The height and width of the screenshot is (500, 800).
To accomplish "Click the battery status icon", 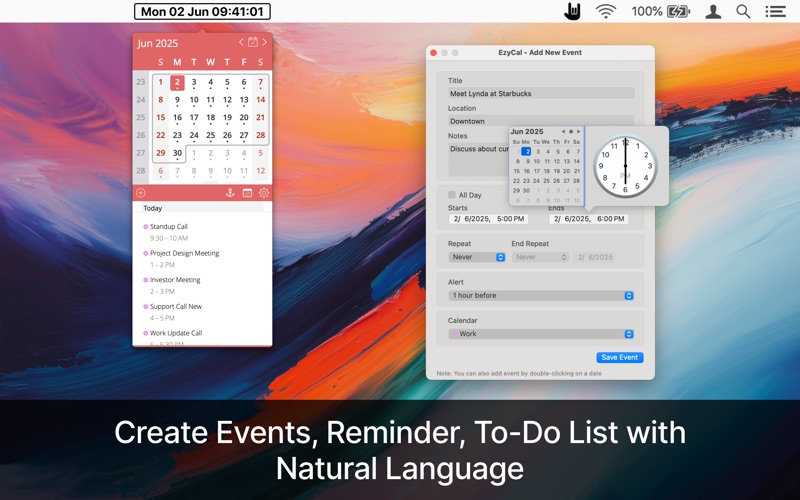I will click(677, 11).
